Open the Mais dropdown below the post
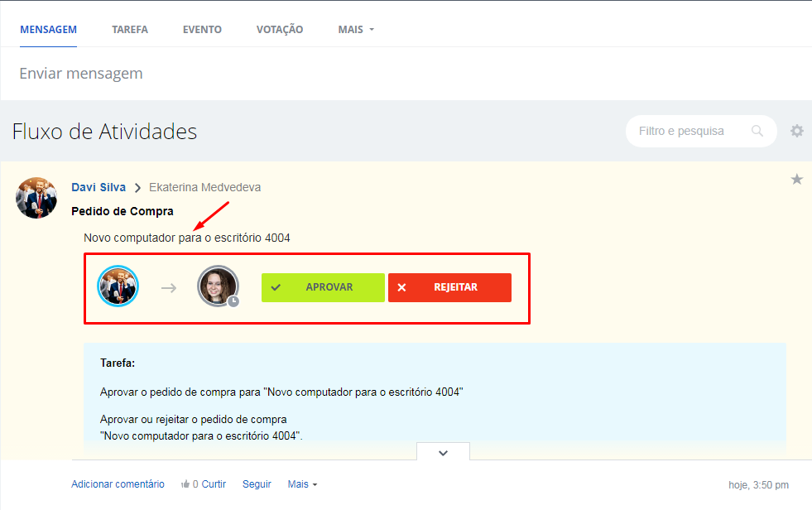812x510 pixels. pyautogui.click(x=302, y=484)
